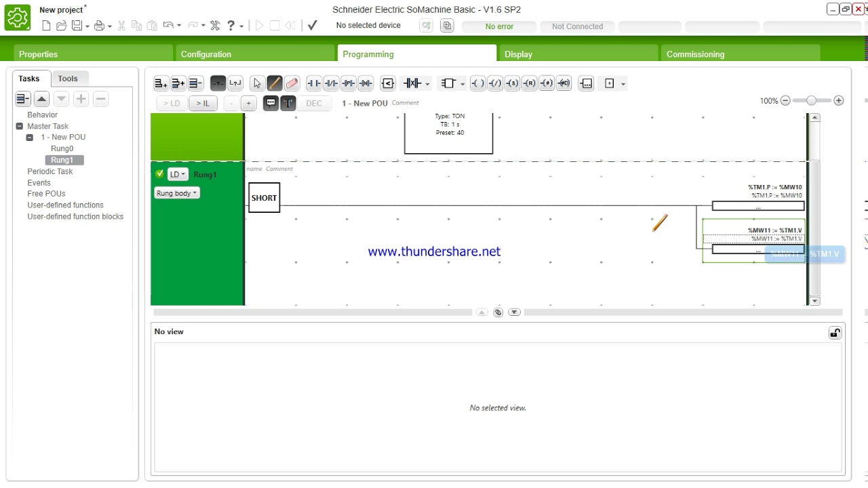The image size is (868, 488).
Task: Toggle the branching mode button with dashes
Action: (x=218, y=83)
